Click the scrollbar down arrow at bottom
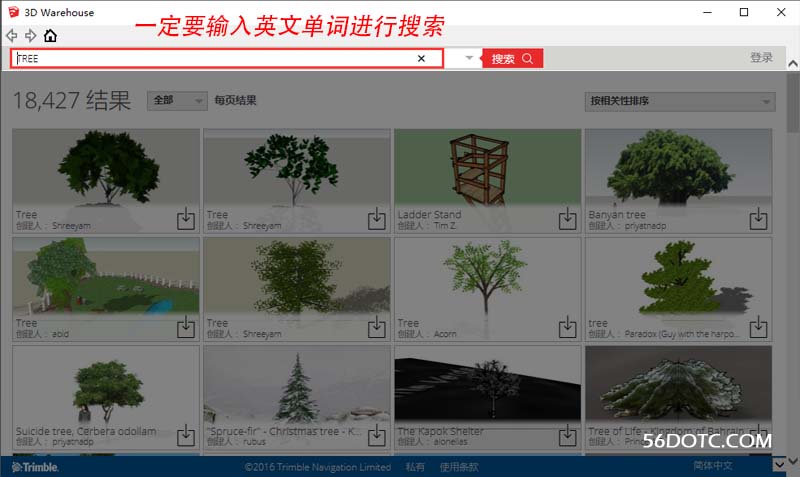The image size is (800, 477). pos(793,460)
